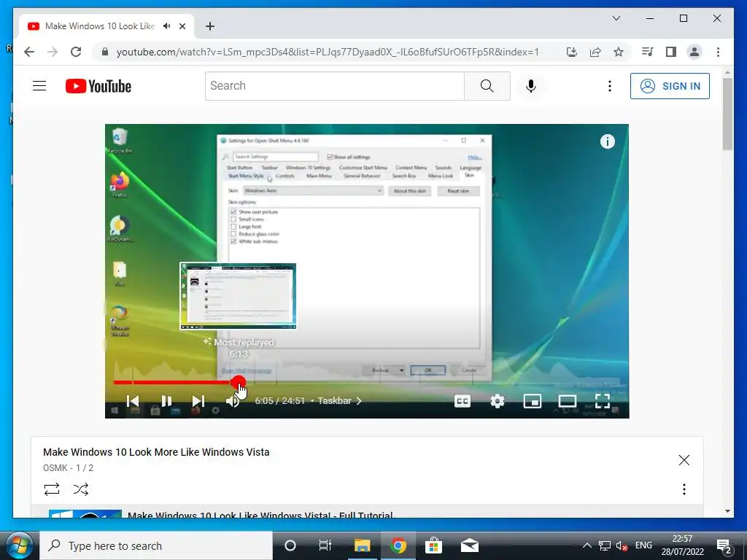Open Chrome tab search chevron
This screenshot has width=747, height=560.
pos(616,18)
